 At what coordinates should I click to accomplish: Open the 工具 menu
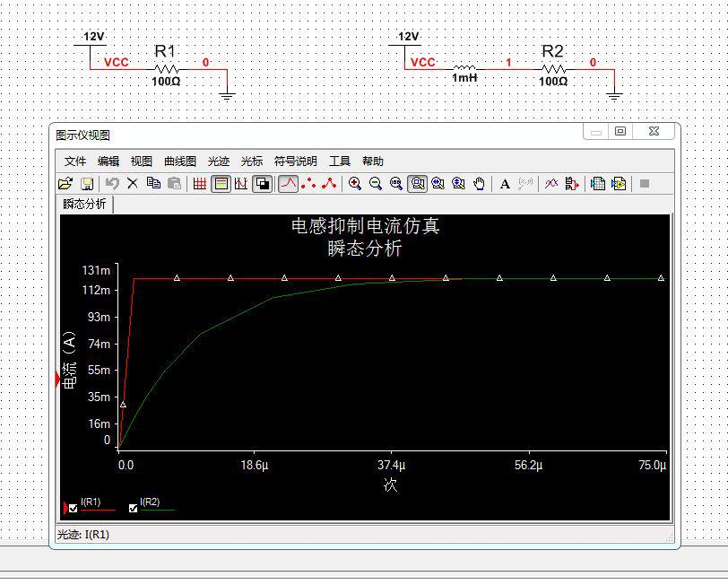coord(340,162)
